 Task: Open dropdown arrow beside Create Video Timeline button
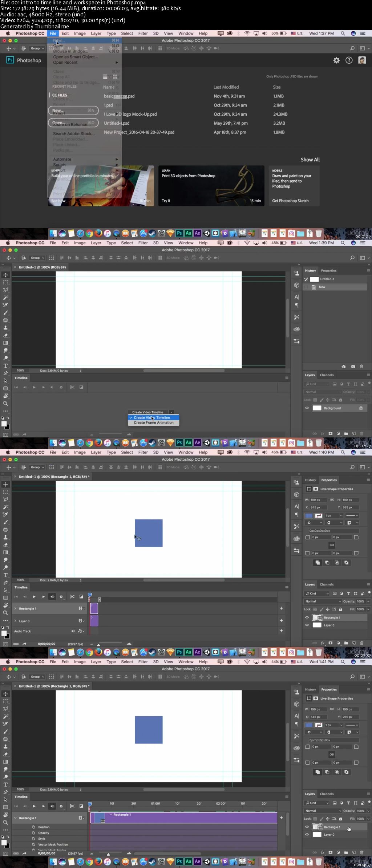pyautogui.click(x=171, y=412)
